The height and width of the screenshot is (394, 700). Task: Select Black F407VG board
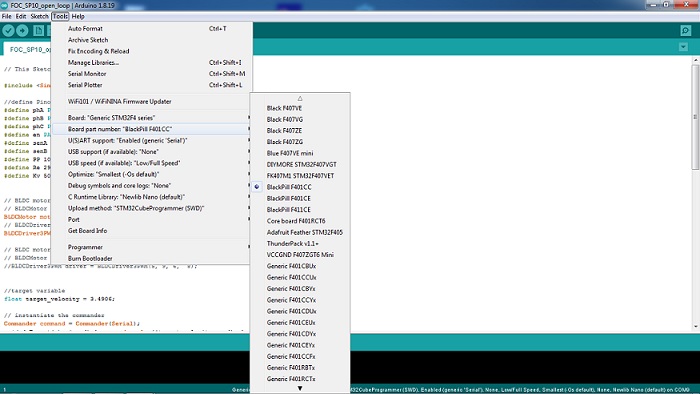pyautogui.click(x=300, y=119)
